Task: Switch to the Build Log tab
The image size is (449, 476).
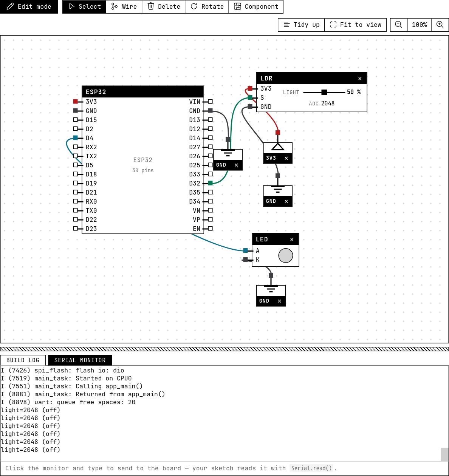Action: (x=23, y=360)
